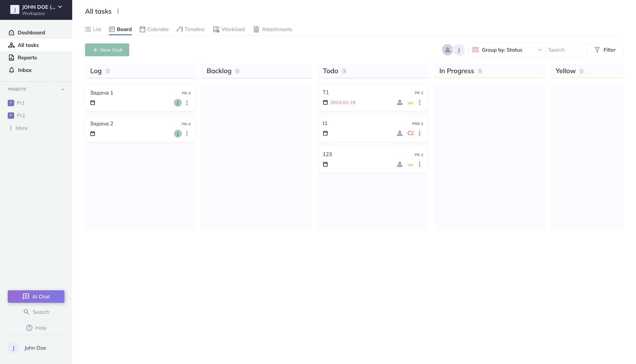Launch the AI Chat button

(36, 297)
